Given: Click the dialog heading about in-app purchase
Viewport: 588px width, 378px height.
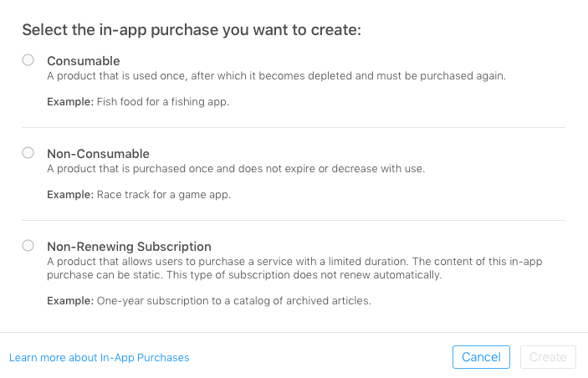Looking at the screenshot, I should (192, 30).
